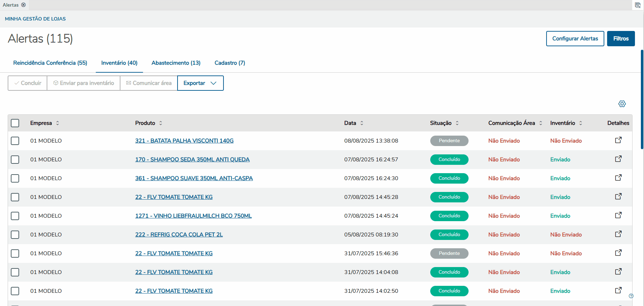Image resolution: width=644 pixels, height=306 pixels.
Task: Sort by Situação column arrows
Action: point(457,123)
